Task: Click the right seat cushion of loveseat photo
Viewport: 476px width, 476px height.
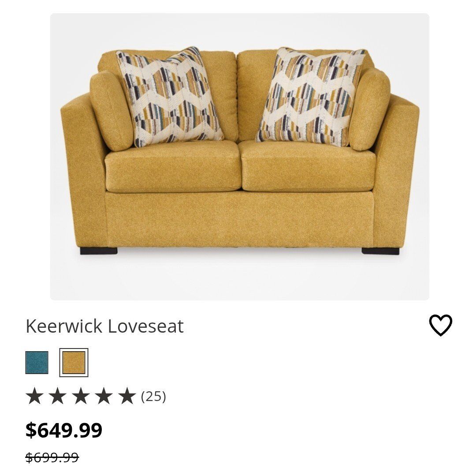Action: pyautogui.click(x=309, y=166)
